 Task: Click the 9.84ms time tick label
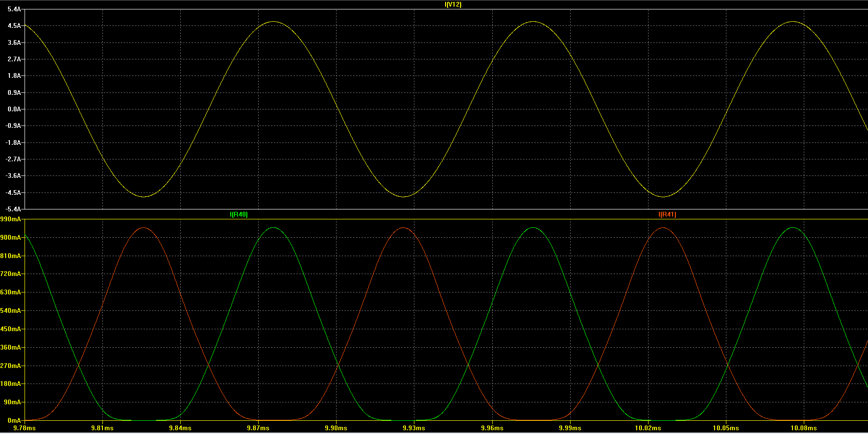point(180,428)
